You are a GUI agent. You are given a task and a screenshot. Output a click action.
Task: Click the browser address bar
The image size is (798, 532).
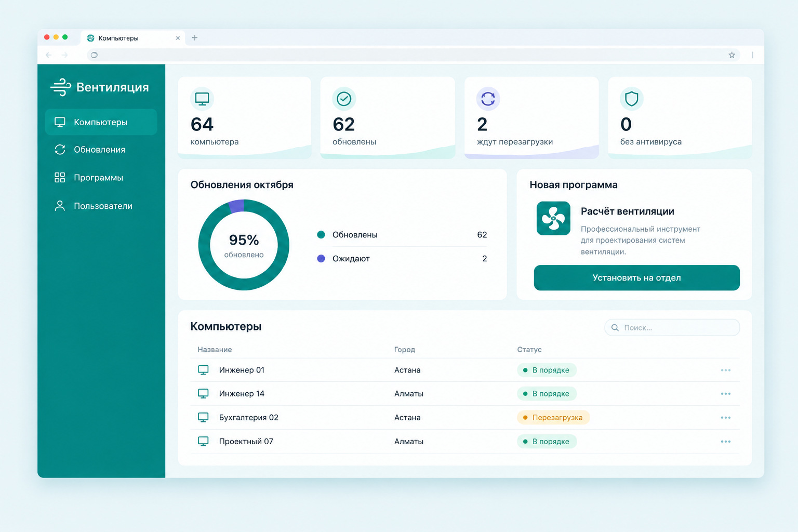(x=413, y=55)
